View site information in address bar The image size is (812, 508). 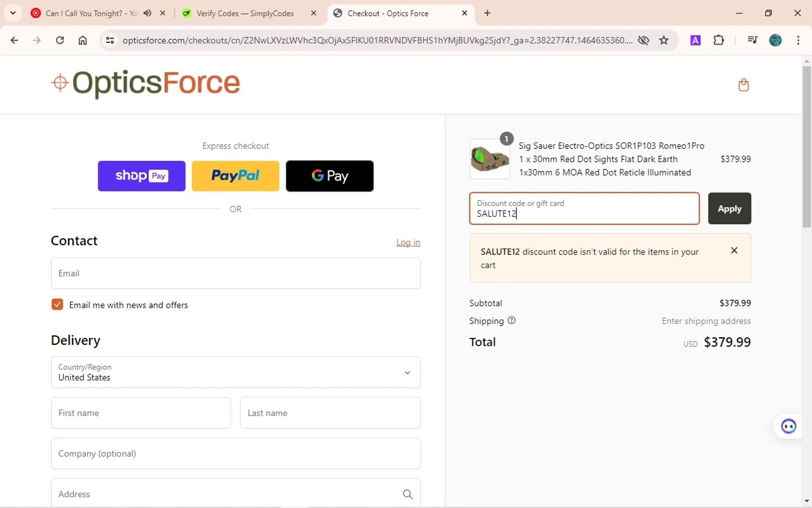click(110, 40)
